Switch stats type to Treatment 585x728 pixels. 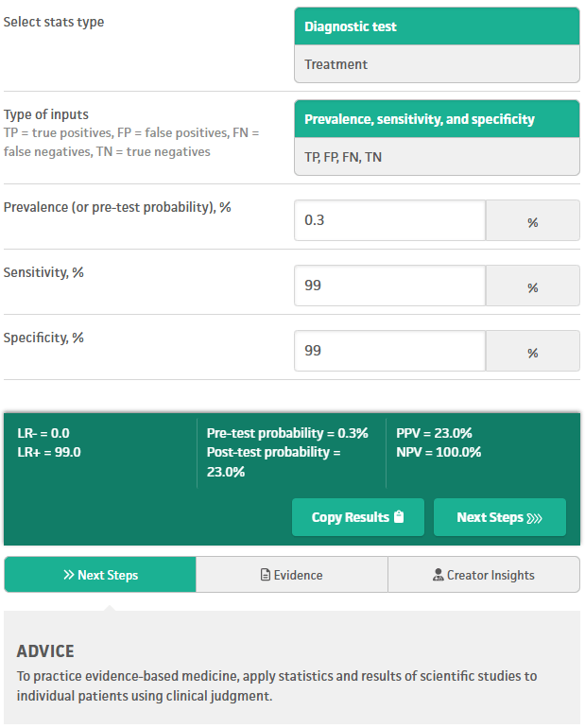437,64
